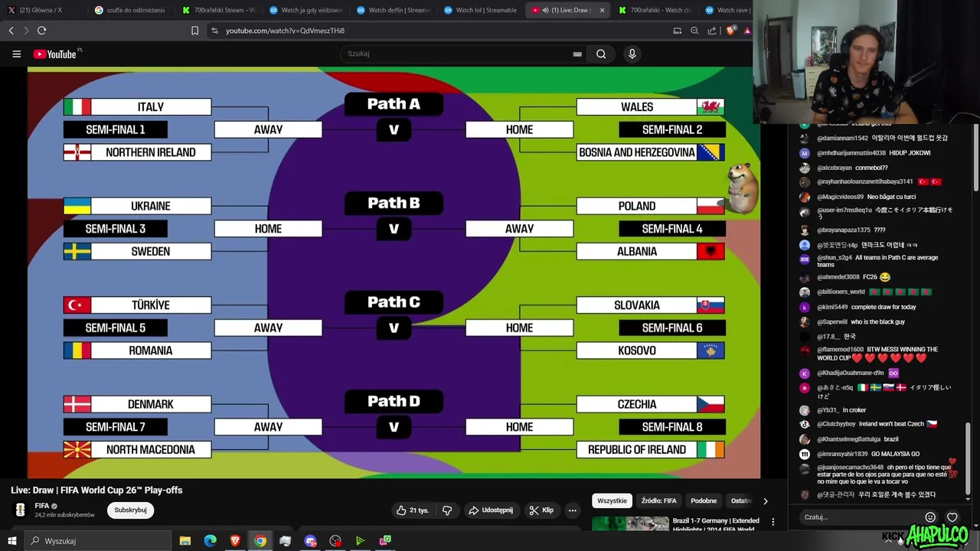
Task: Send a heart reaction in chat
Action: pyautogui.click(x=952, y=517)
